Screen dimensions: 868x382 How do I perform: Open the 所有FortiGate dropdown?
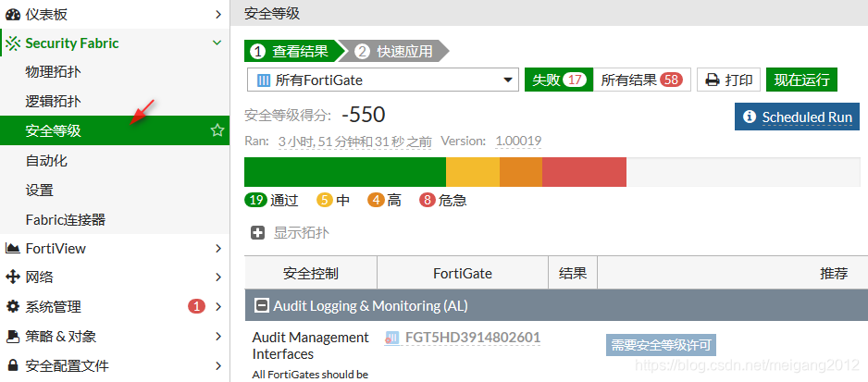pos(382,80)
